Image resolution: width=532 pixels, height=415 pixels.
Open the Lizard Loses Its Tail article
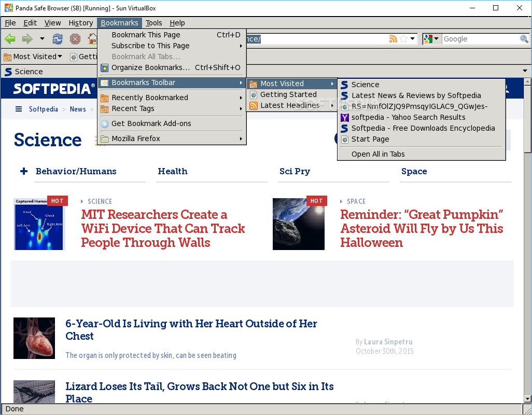click(x=200, y=392)
